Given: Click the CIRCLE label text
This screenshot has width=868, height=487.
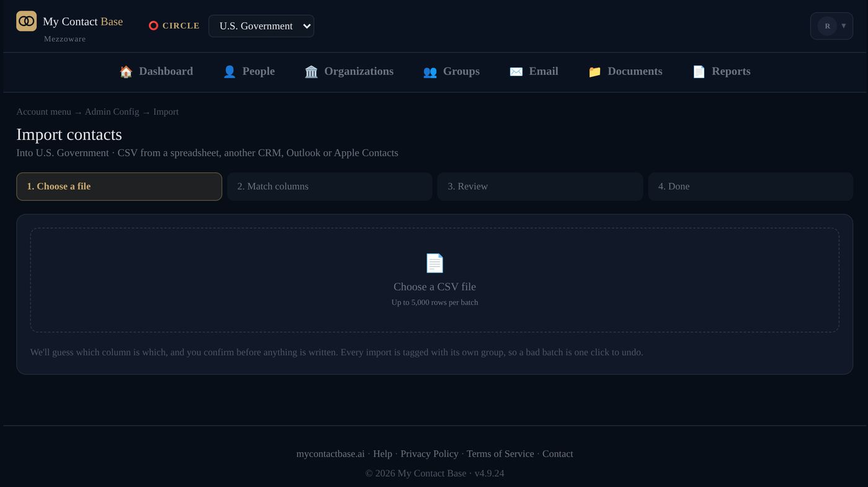Looking at the screenshot, I should pyautogui.click(x=181, y=26).
